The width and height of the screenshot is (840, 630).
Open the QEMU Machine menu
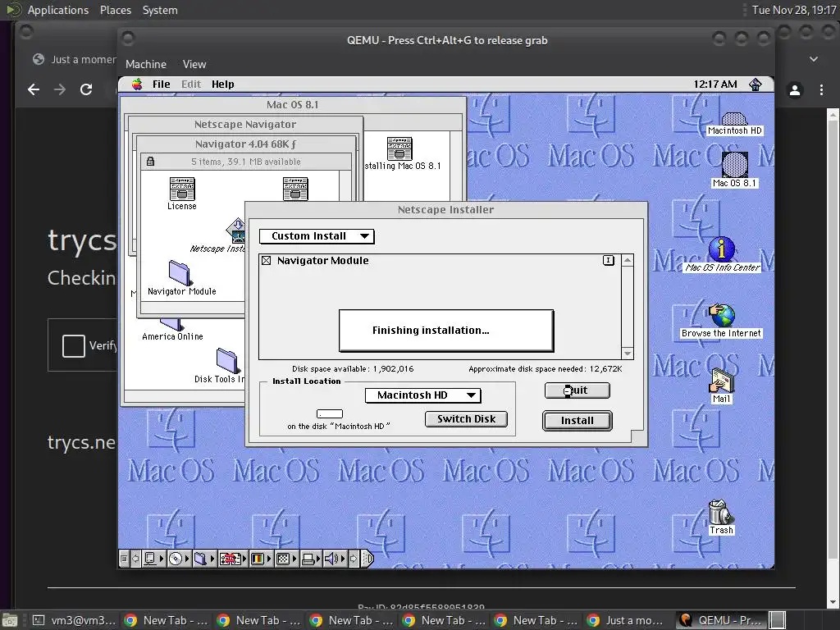click(x=146, y=64)
